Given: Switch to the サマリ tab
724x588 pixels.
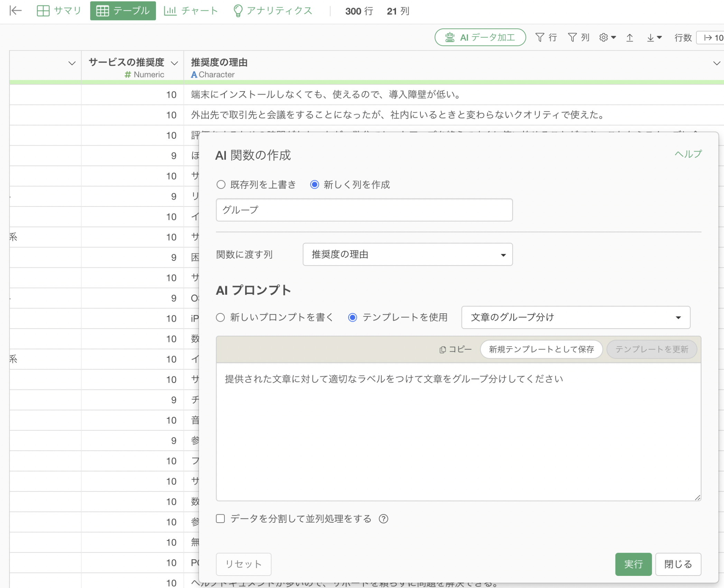Looking at the screenshot, I should (59, 11).
